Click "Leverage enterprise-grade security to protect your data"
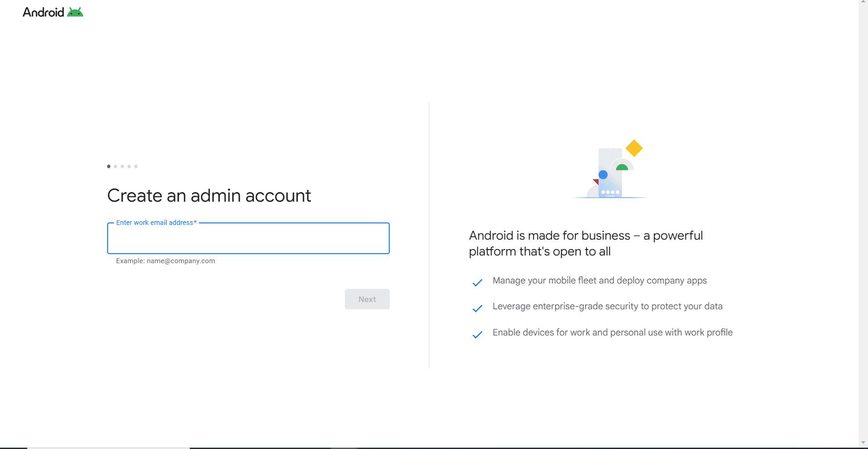The image size is (868, 449). click(x=608, y=307)
